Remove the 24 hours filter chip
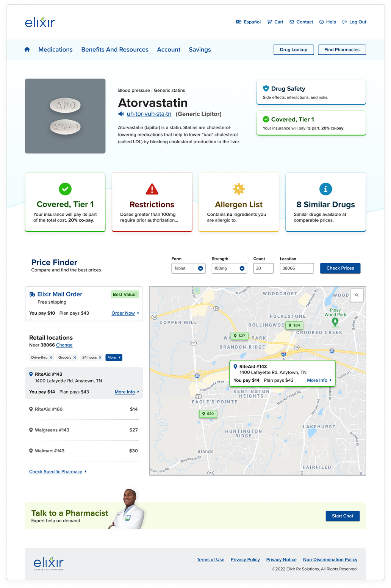This screenshot has height=588, width=391. coord(100,358)
